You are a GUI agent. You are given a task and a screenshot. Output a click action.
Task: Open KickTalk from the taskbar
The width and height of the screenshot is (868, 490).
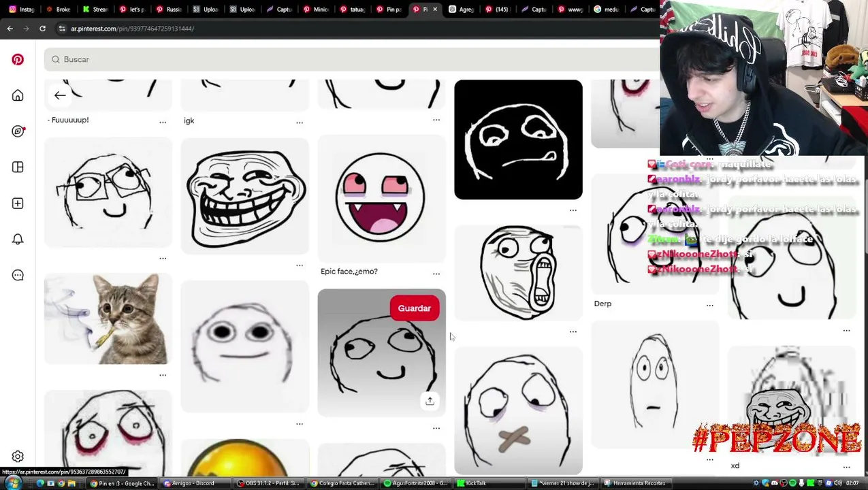coord(489,483)
